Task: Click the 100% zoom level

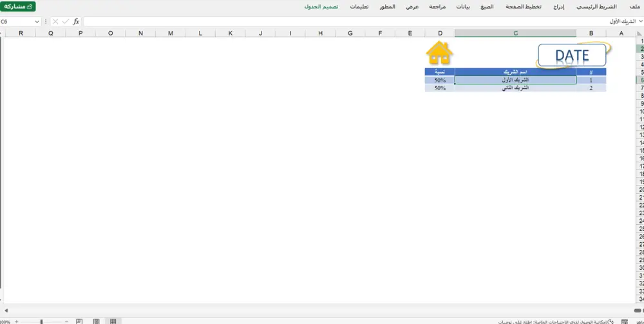Action: point(5,322)
